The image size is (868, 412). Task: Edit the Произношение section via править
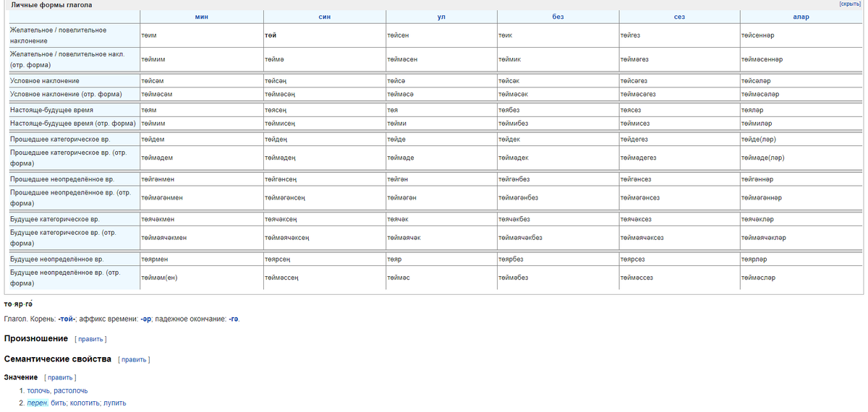[90, 339]
